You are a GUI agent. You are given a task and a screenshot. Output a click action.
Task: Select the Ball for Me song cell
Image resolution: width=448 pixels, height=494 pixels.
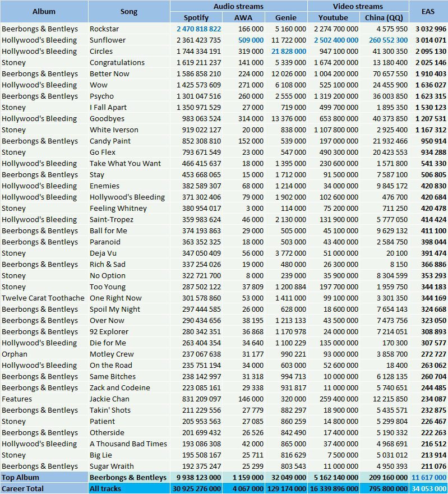click(129, 231)
